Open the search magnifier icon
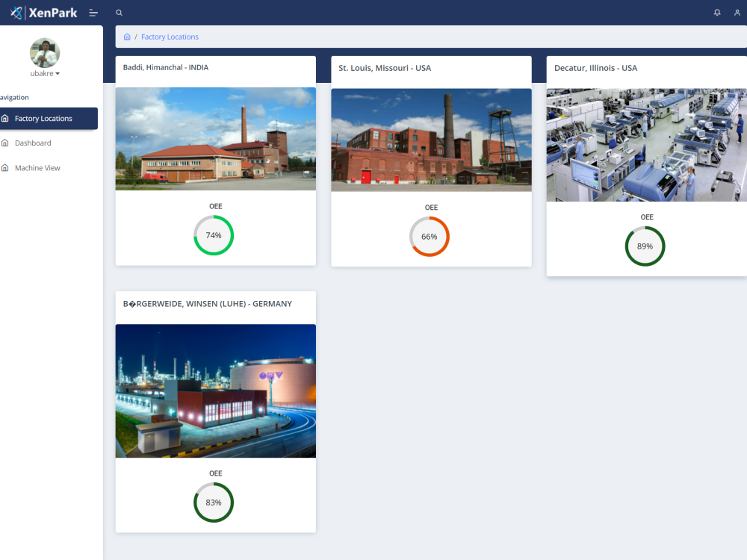 (x=119, y=13)
